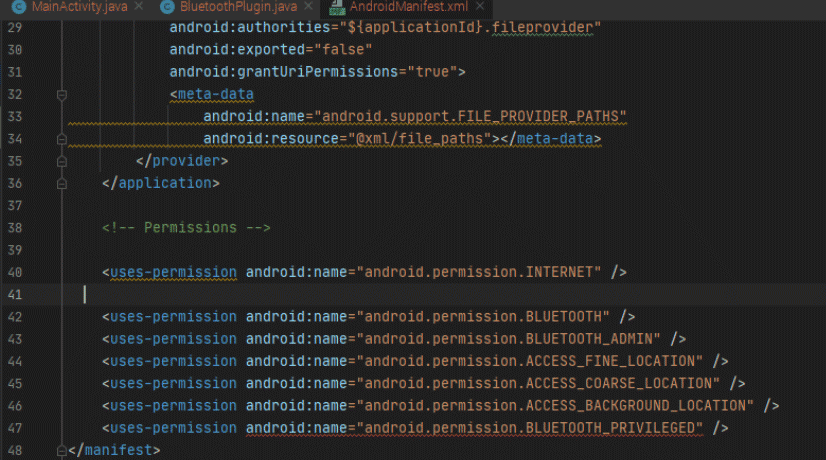Click the @xml/file_paths resource value
The width and height of the screenshot is (826, 460).
tap(420, 139)
